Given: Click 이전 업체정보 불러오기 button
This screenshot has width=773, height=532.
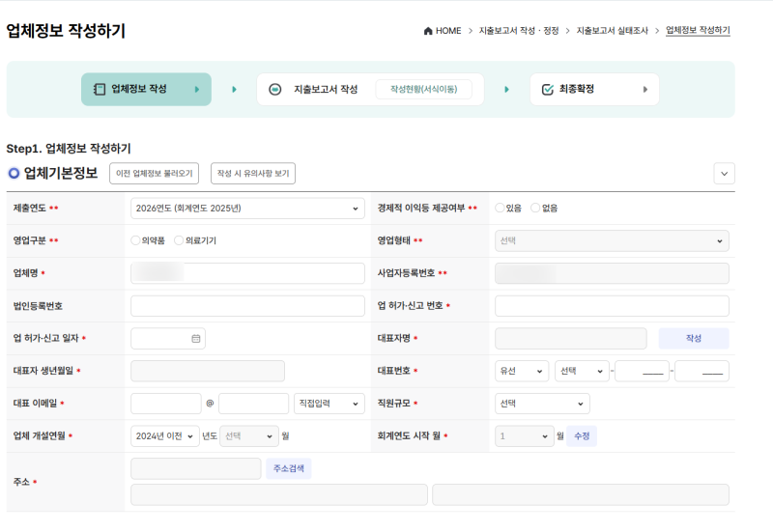Looking at the screenshot, I should (x=154, y=174).
